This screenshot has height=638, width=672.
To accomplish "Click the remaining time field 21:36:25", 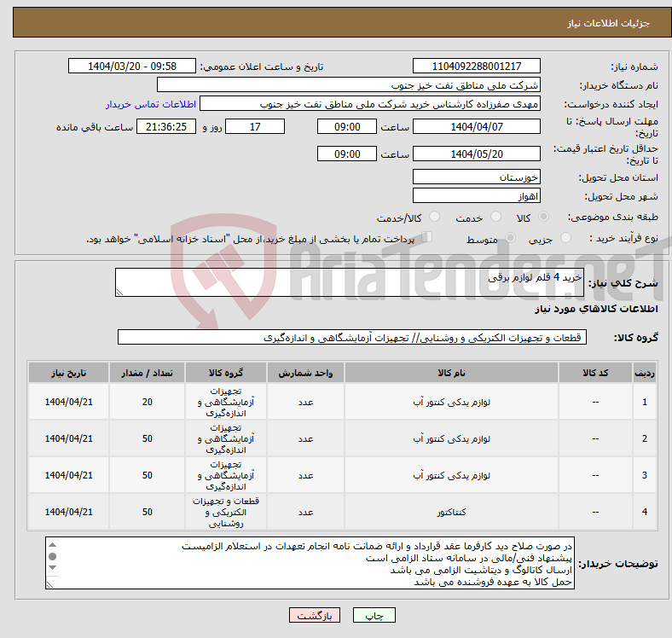I will click(x=166, y=127).
